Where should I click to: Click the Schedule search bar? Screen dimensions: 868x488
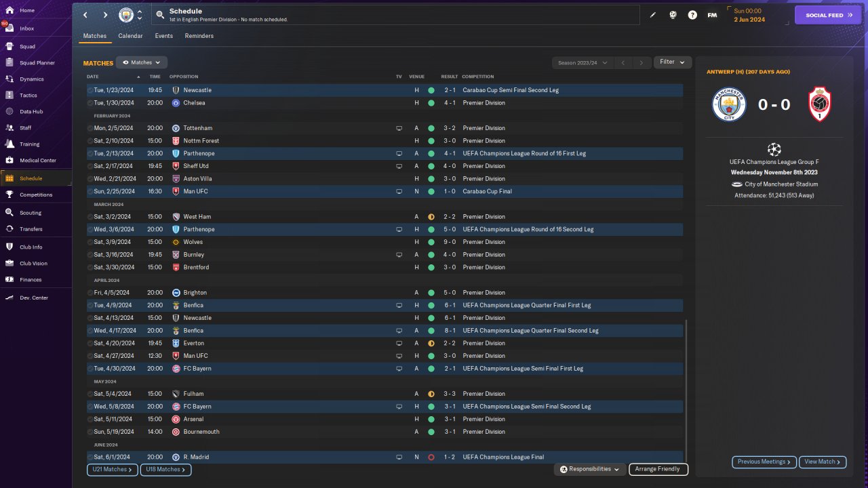point(395,15)
